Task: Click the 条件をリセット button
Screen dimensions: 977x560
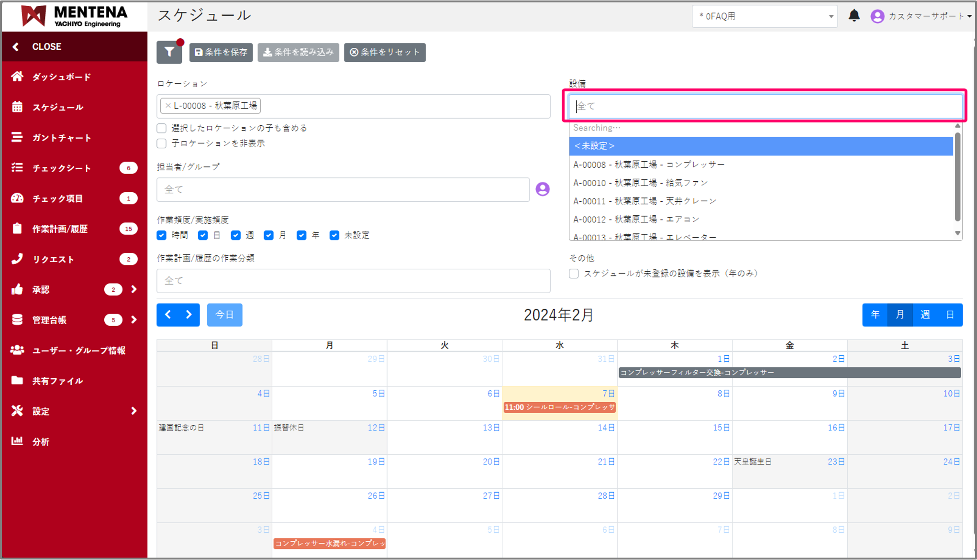Action: click(x=385, y=52)
